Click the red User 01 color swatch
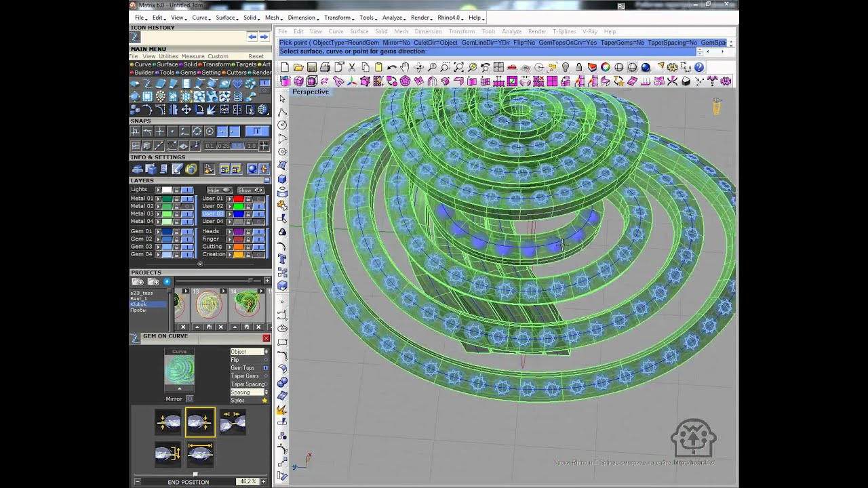The height and width of the screenshot is (488, 868). pyautogui.click(x=239, y=199)
